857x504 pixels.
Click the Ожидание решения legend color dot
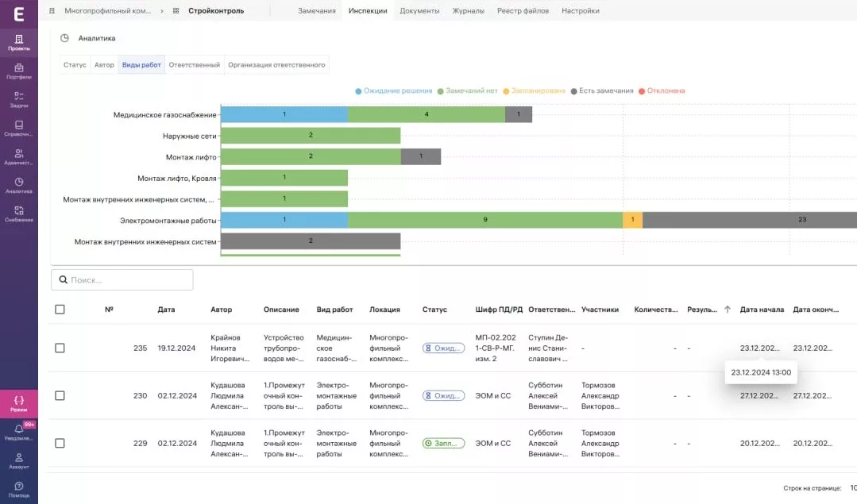point(359,91)
